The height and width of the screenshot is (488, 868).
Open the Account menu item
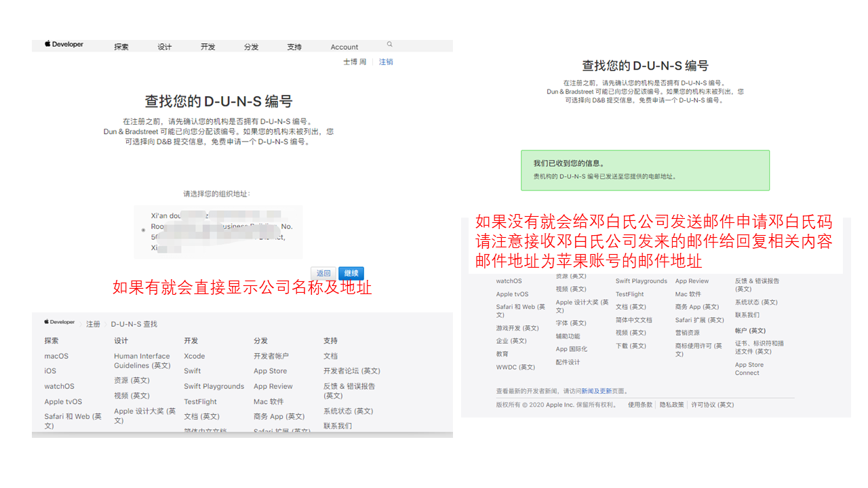pyautogui.click(x=344, y=47)
